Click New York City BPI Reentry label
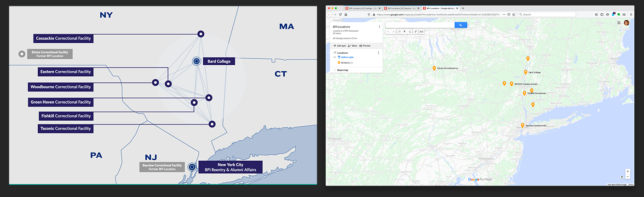Image resolution: width=644 pixels, height=197 pixels. [x=230, y=167]
